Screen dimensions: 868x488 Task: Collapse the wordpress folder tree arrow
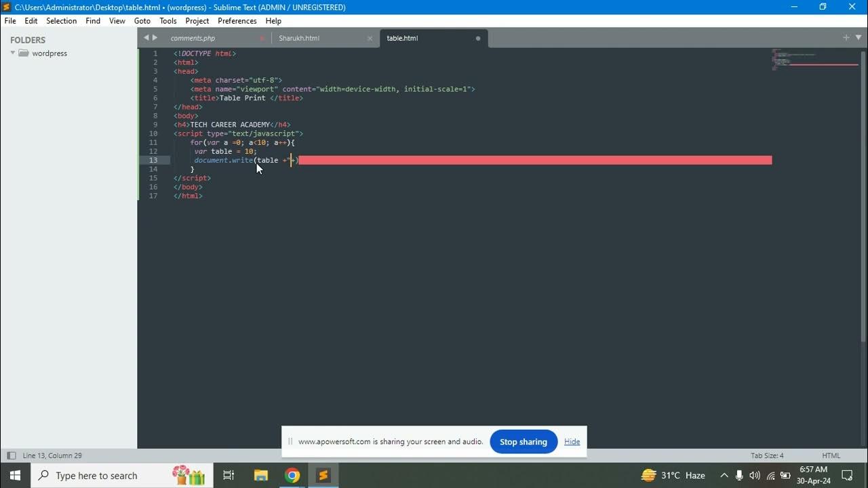click(12, 53)
